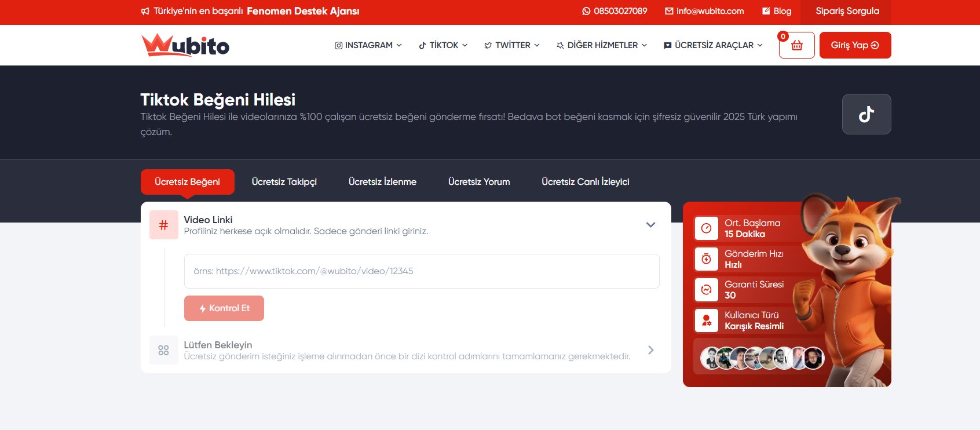Click the Wubito logo
Screen dimensions: 980x430
(x=185, y=45)
